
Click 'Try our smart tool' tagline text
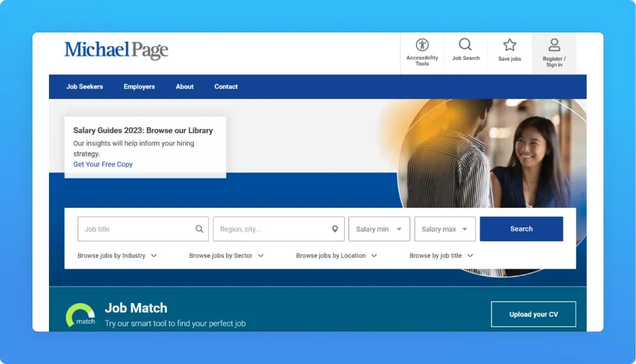click(176, 323)
